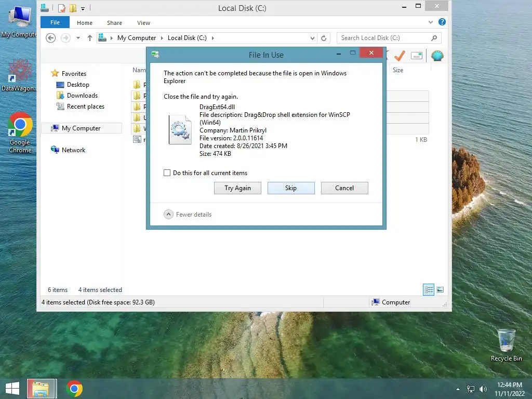
Task: Click the Skip button in File In Use dialog
Action: [x=291, y=188]
